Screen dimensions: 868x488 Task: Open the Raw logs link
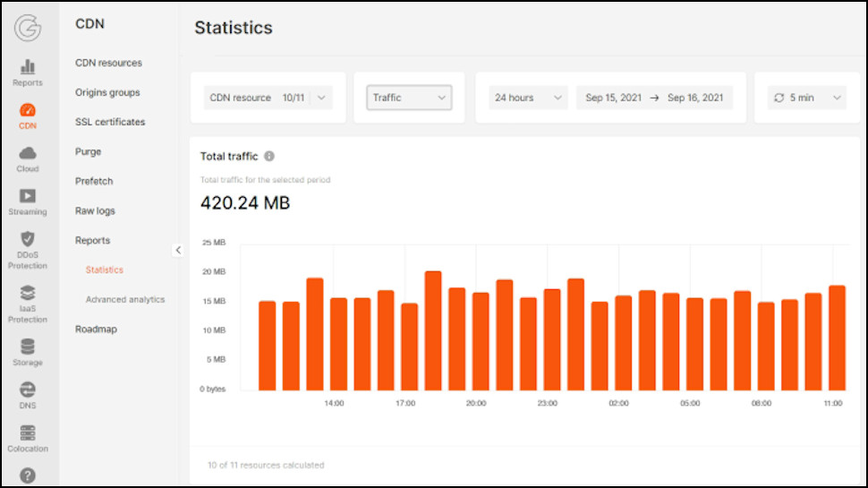pyautogui.click(x=95, y=210)
